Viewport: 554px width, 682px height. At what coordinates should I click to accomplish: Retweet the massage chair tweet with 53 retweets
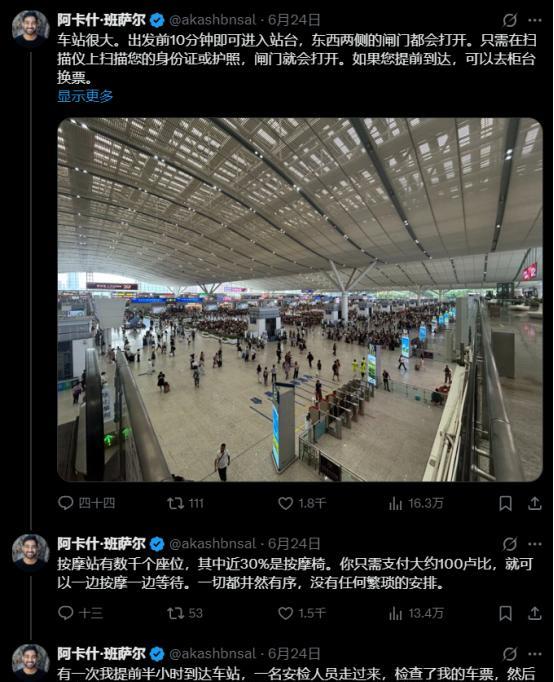coord(185,613)
